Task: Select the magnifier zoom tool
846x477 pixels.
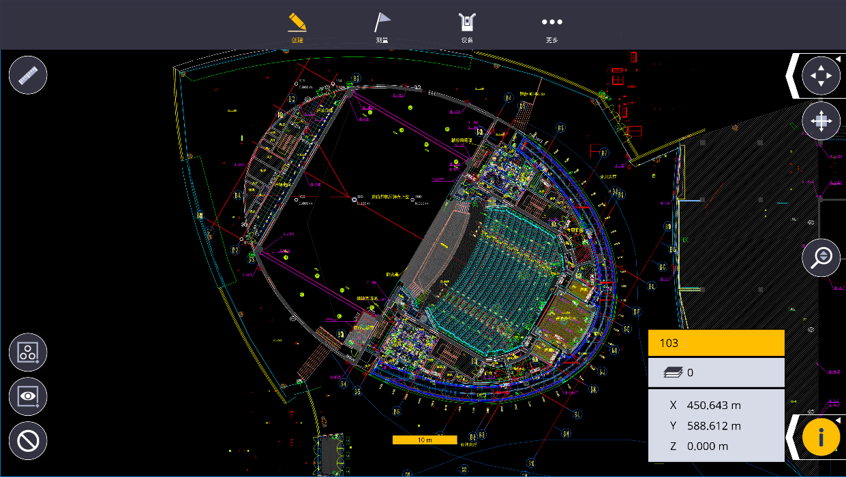Action: [x=821, y=257]
